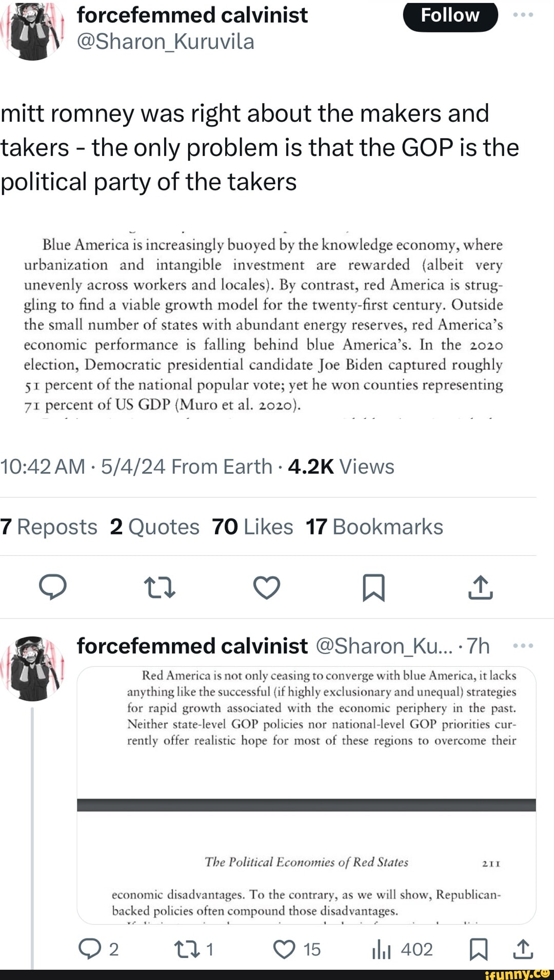Image resolution: width=554 pixels, height=980 pixels.
Task: Tap the top profile avatar picture
Action: pos(32,31)
